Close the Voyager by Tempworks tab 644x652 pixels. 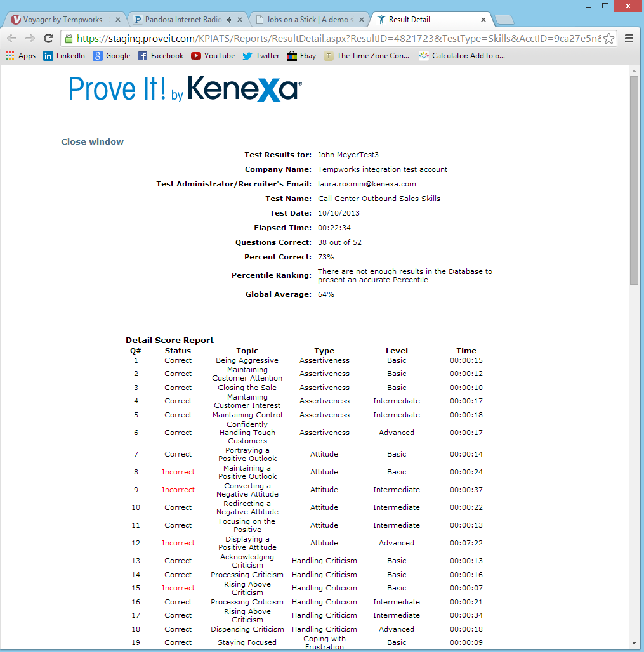[x=118, y=20]
